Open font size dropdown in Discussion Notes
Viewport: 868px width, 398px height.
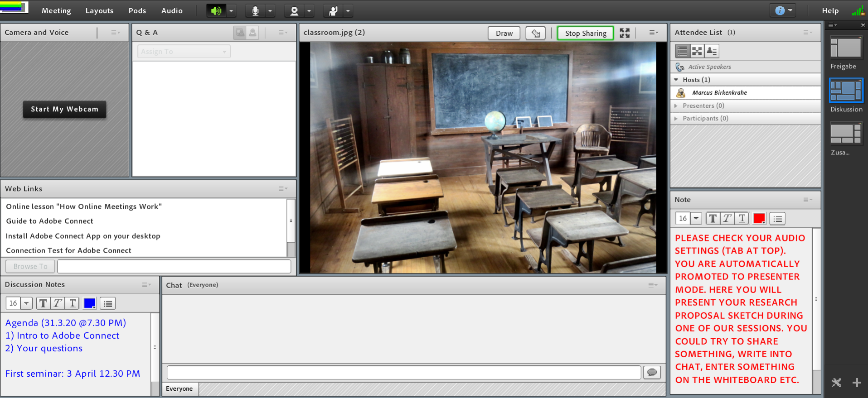point(27,303)
